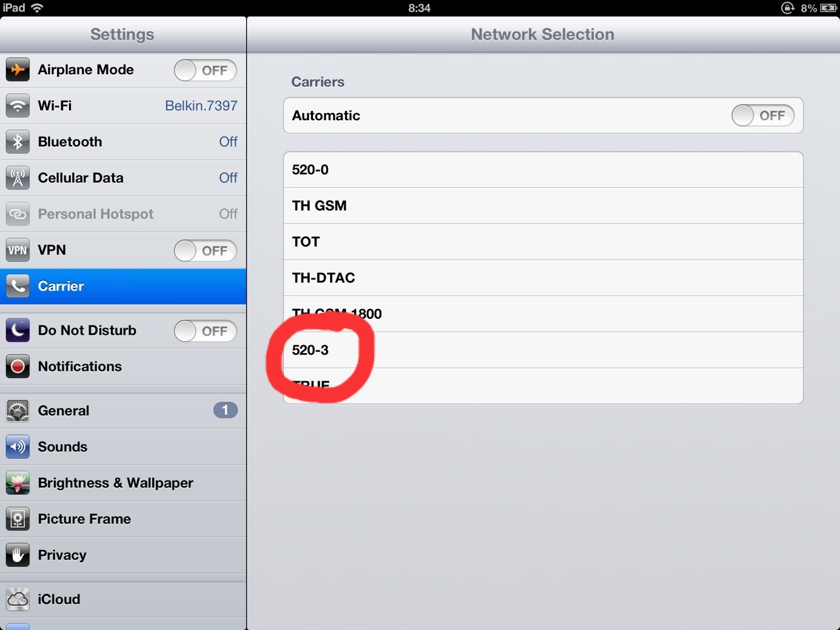The width and height of the screenshot is (840, 630).
Task: Tap the Cellular Data antenna icon
Action: (x=18, y=178)
